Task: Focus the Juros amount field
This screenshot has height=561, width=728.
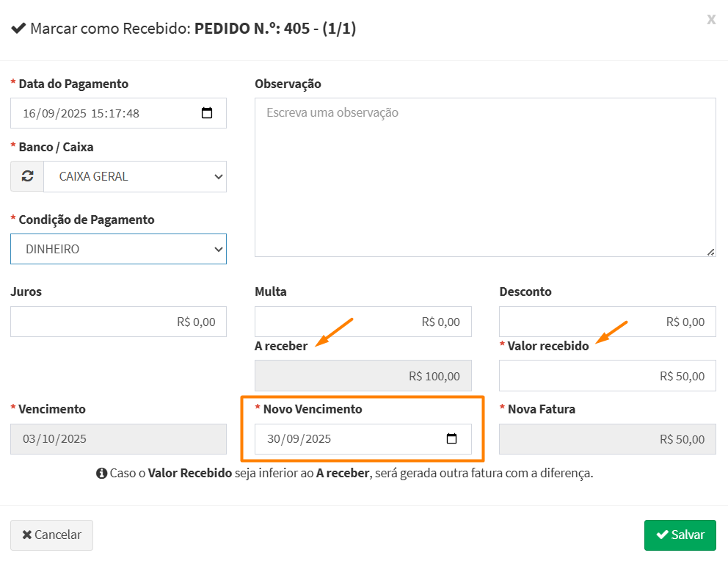Action: (118, 322)
